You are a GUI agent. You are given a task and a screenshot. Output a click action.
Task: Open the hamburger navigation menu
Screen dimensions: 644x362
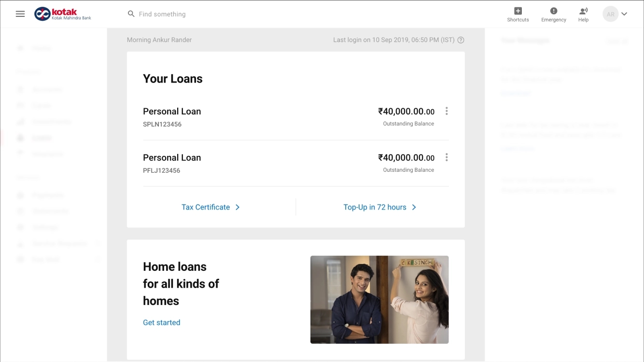pyautogui.click(x=20, y=14)
